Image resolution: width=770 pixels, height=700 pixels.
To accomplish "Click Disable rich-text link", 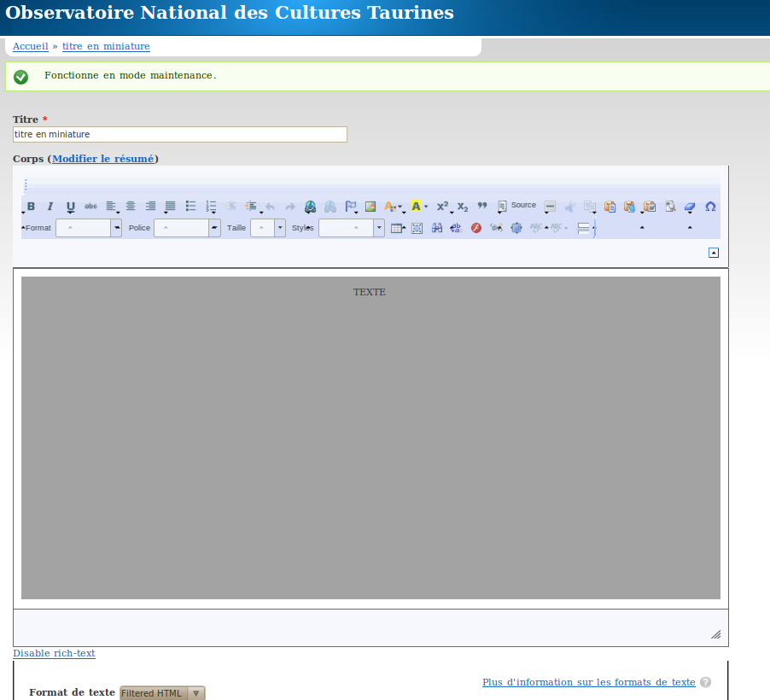I will click(54, 653).
